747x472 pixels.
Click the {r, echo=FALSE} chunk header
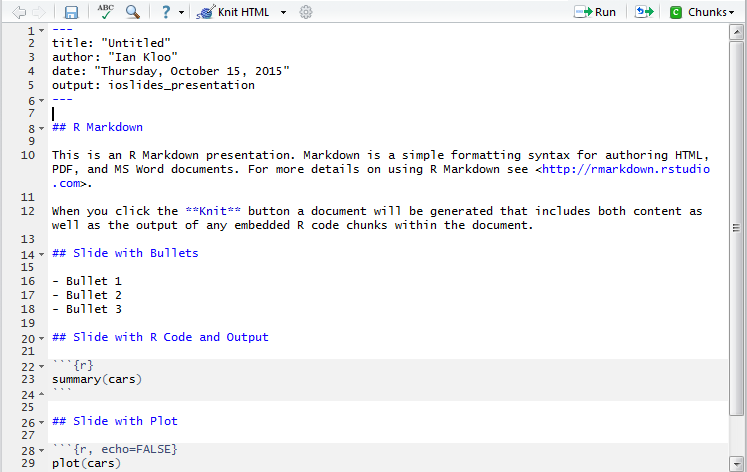[115, 449]
